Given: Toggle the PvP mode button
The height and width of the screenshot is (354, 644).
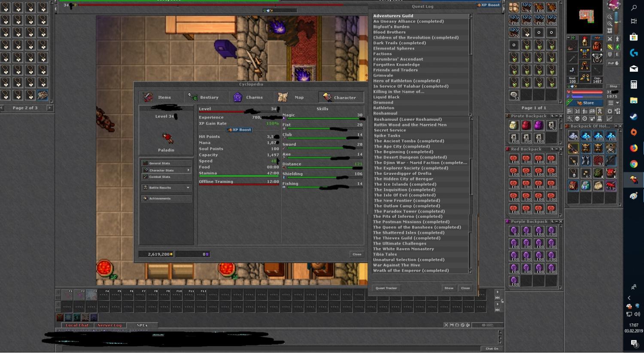Looking at the screenshot, I should pyautogui.click(x=614, y=63).
